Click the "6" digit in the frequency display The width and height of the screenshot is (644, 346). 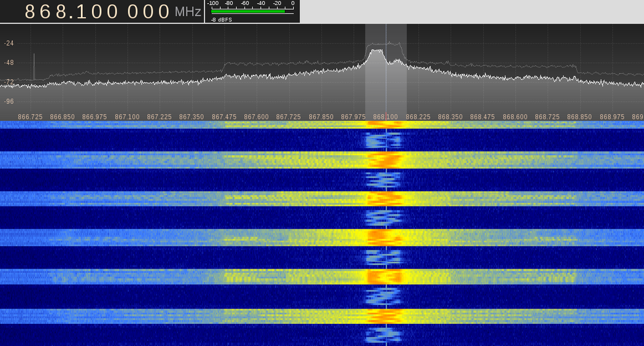click(x=43, y=12)
